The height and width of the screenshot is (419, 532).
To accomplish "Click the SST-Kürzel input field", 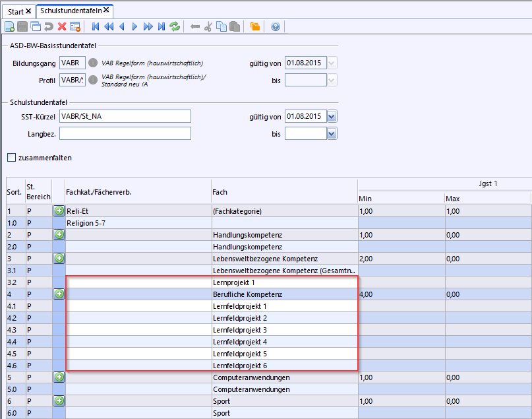I will [x=125, y=117].
